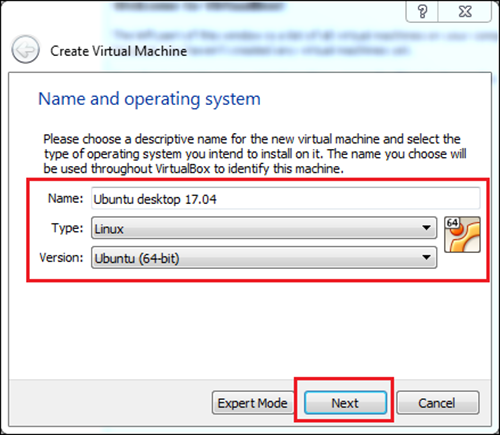Switch to Expert Mode
The width and height of the screenshot is (500, 435).
[252, 403]
